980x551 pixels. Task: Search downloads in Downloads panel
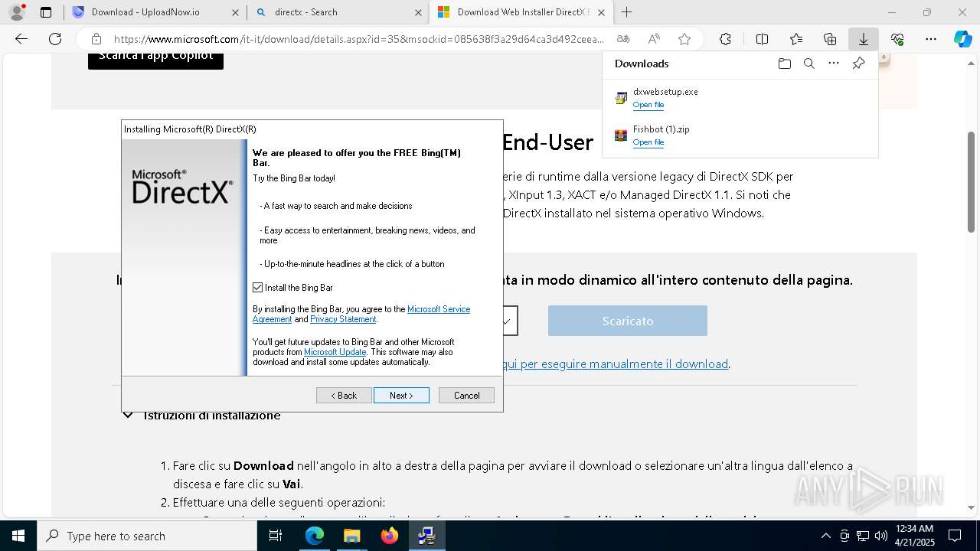click(x=808, y=64)
